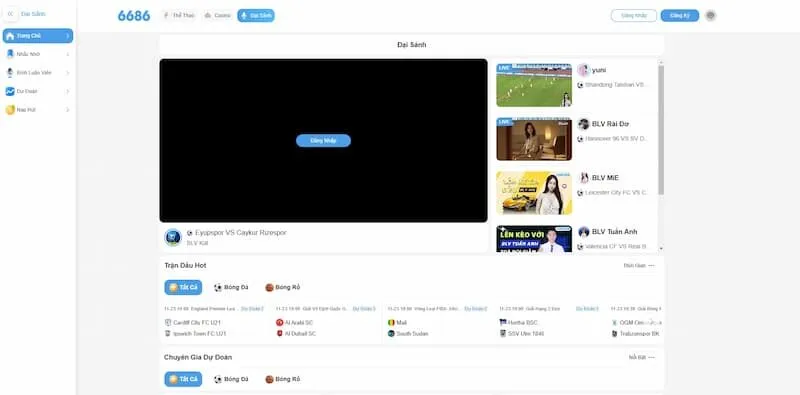Screen dimensions: 800x395
Task: Open BLV MIE's yellow car thumbnail
Action: click(x=534, y=193)
